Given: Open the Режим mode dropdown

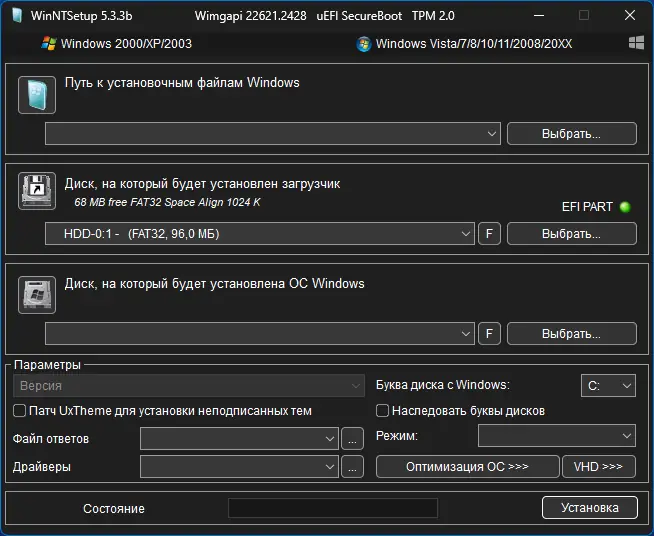Looking at the screenshot, I should pos(557,436).
